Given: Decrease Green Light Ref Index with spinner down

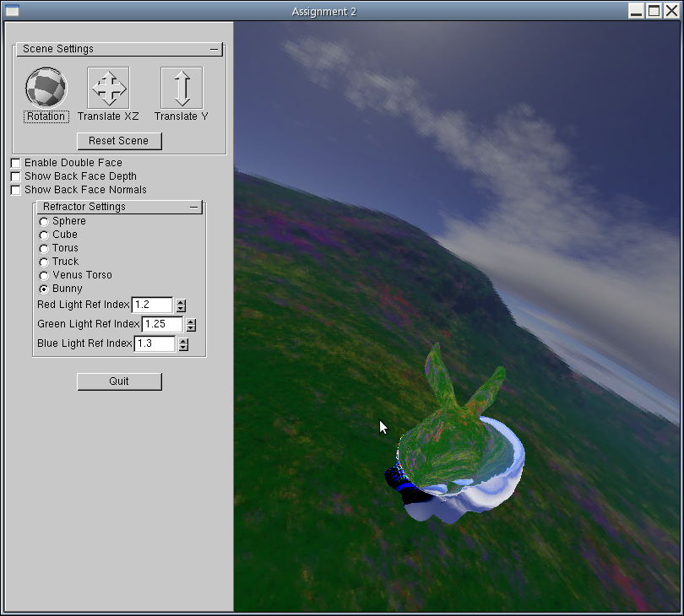Looking at the screenshot, I should (x=191, y=328).
